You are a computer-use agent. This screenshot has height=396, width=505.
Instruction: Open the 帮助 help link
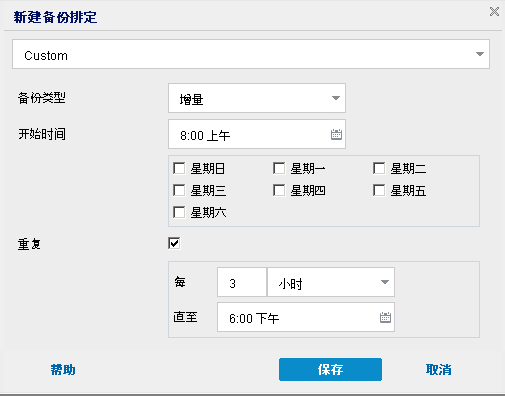(63, 370)
